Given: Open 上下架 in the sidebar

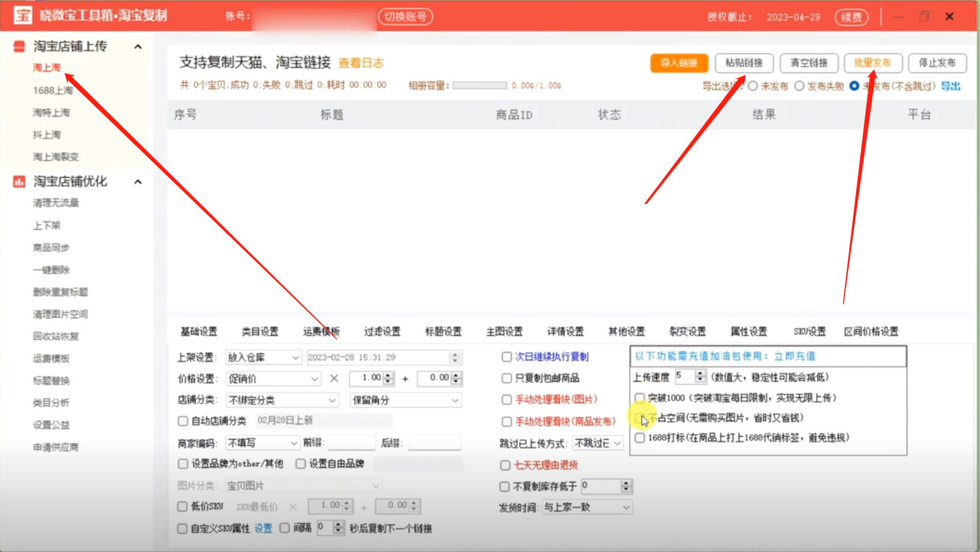Looking at the screenshot, I should pos(46,225).
